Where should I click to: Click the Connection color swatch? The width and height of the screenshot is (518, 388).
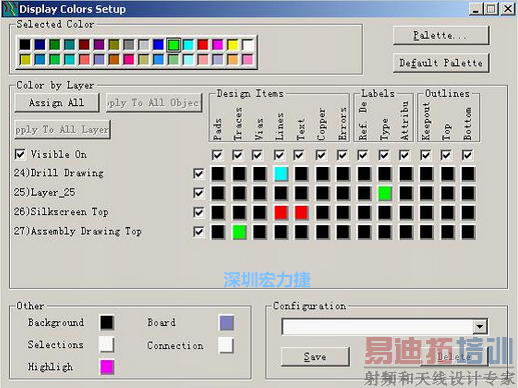click(x=226, y=345)
